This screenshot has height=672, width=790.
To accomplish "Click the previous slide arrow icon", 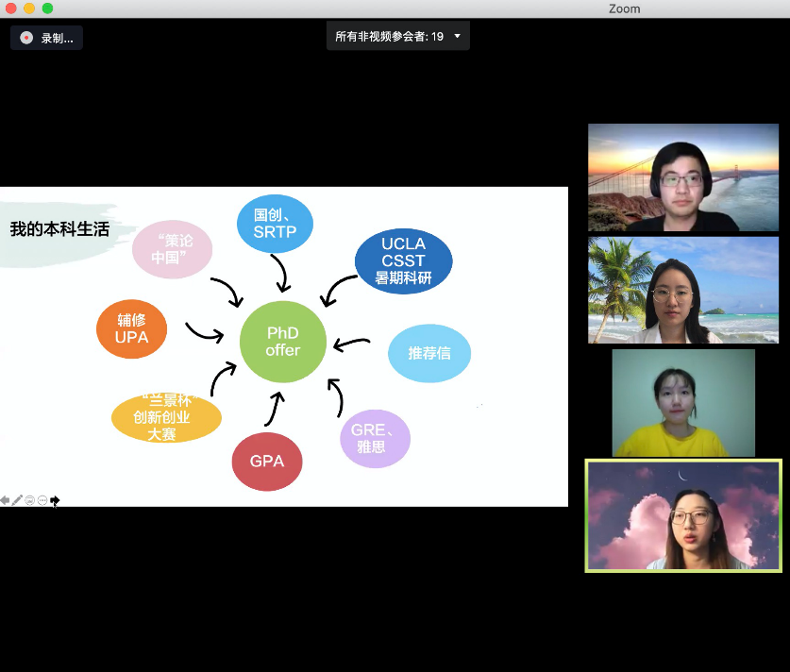I will [5, 500].
